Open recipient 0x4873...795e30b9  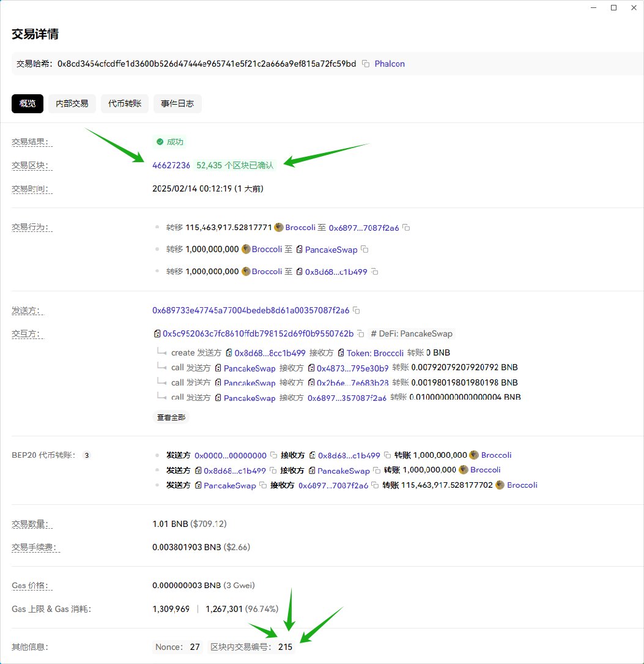click(x=352, y=368)
